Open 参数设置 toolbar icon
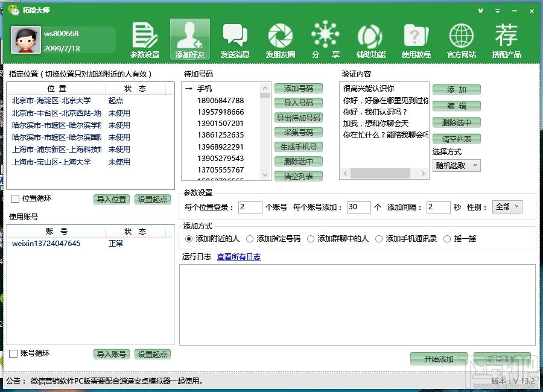Image resolution: width=543 pixels, height=392 pixels. (145, 39)
